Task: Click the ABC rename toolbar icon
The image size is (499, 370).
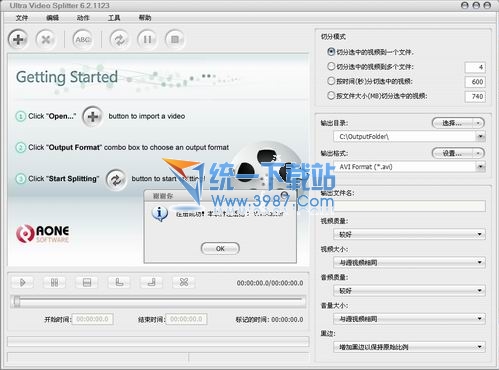Action: point(83,39)
